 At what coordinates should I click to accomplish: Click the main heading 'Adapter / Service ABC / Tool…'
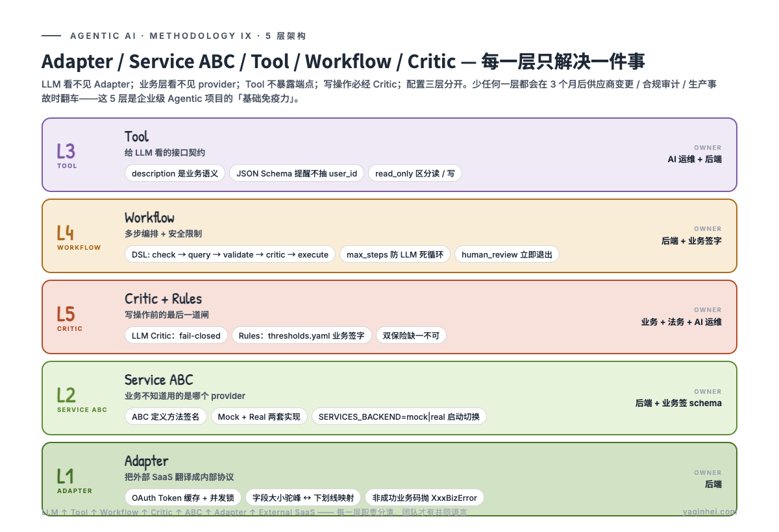[x=343, y=62]
